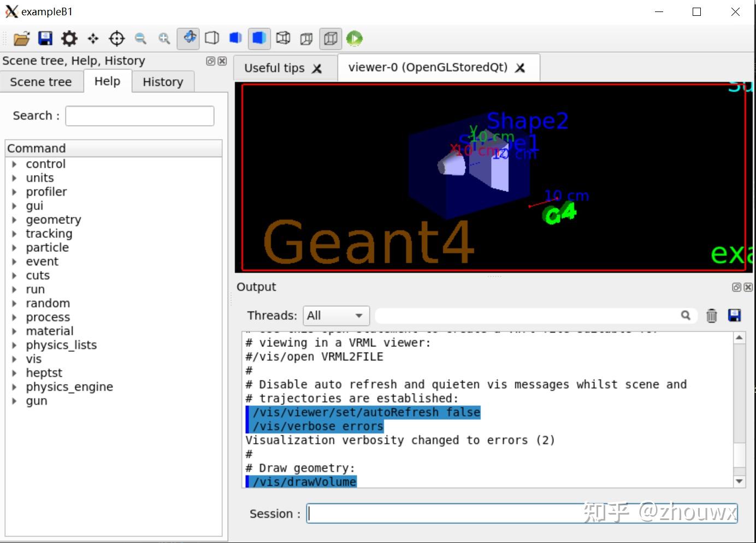Switch to the Scene tree tab
Image resolution: width=756 pixels, height=543 pixels.
click(42, 81)
